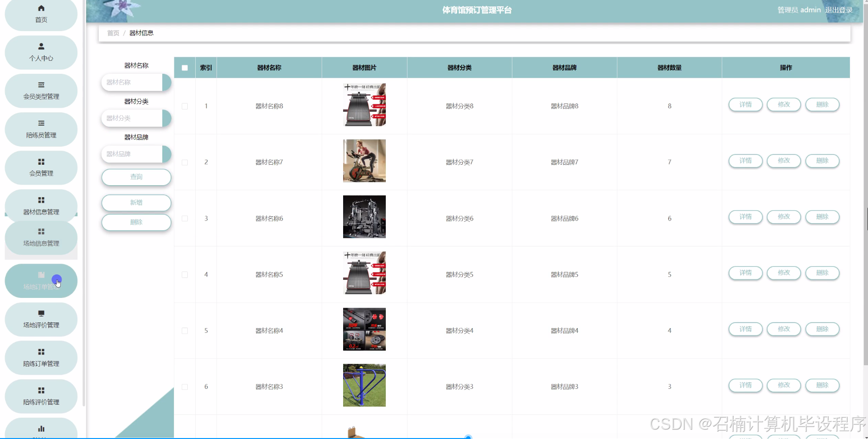Screen dimensions: 868x439
Task: Select 场地订单管理 in sidebar
Action: 41,281
